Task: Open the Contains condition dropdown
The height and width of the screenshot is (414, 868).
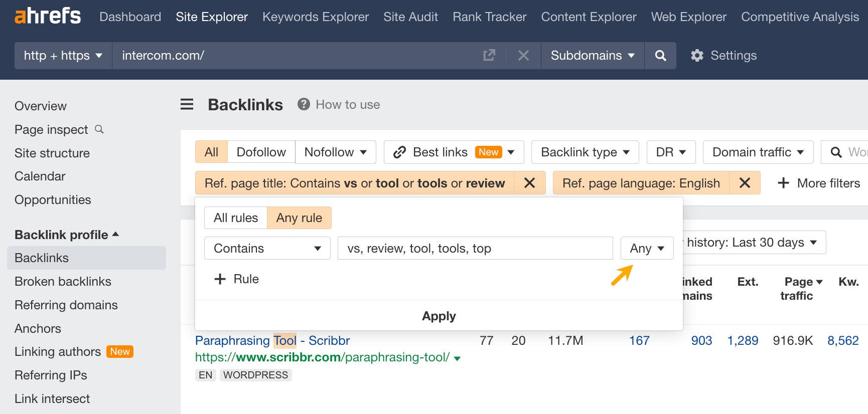Action: (267, 248)
